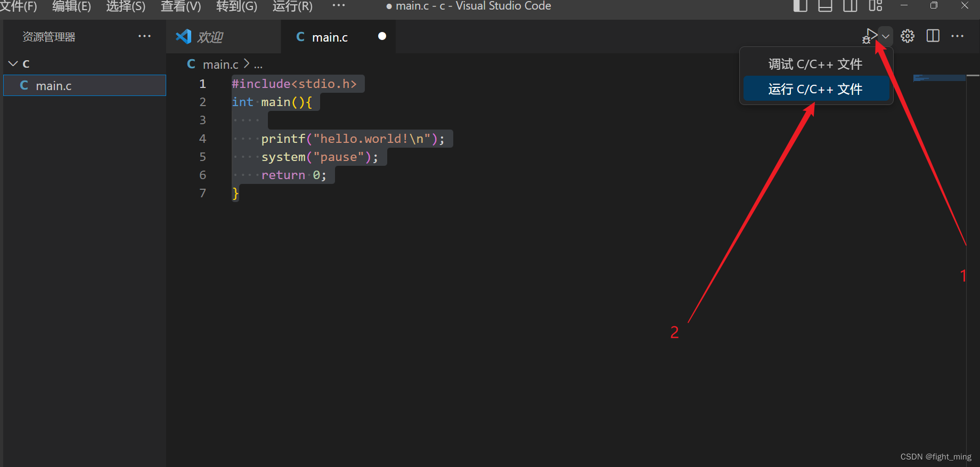The width and height of the screenshot is (980, 467).
Task: Click unsaved dot on main.c tab
Action: pyautogui.click(x=382, y=36)
